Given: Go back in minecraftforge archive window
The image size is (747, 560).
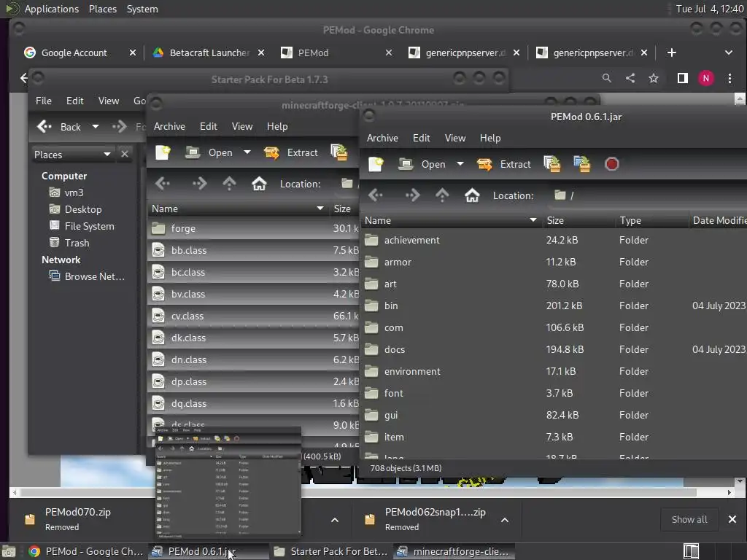Looking at the screenshot, I should pyautogui.click(x=163, y=184).
